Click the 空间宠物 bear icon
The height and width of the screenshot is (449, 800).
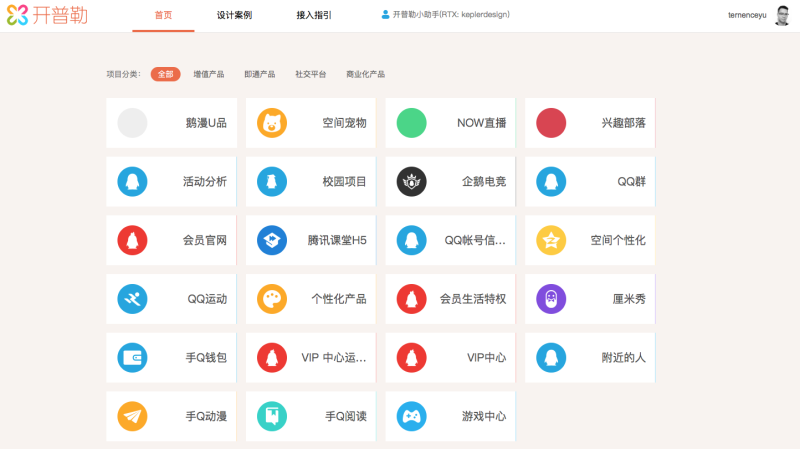pyautogui.click(x=272, y=123)
